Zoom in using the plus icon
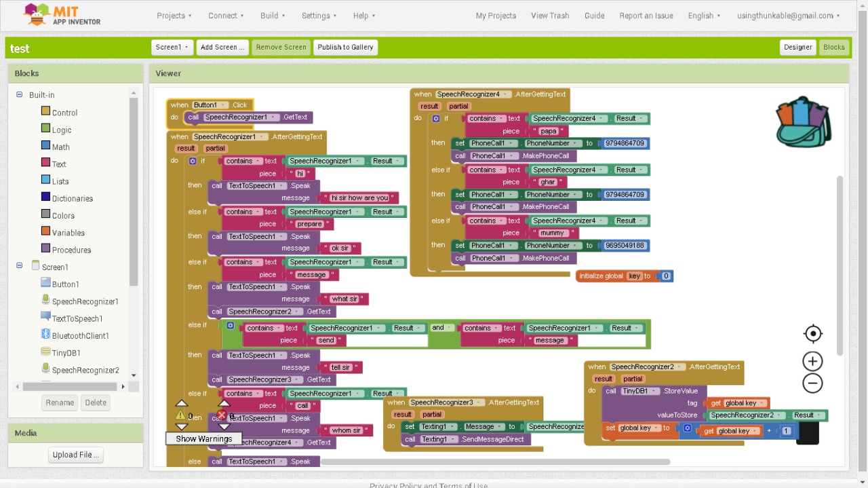This screenshot has width=868, height=488. click(812, 360)
